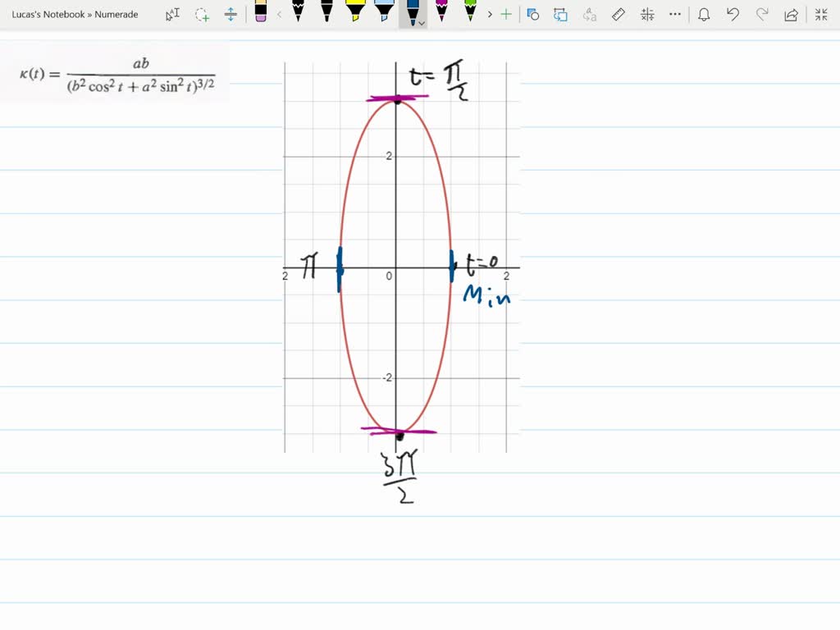
Task: Click the Ink to Math converter icon
Action: (x=646, y=14)
